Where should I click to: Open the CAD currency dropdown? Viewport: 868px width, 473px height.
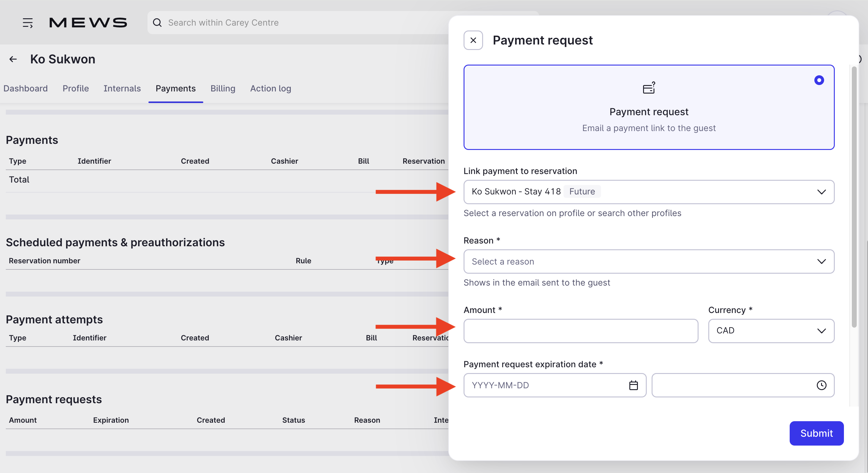point(771,331)
